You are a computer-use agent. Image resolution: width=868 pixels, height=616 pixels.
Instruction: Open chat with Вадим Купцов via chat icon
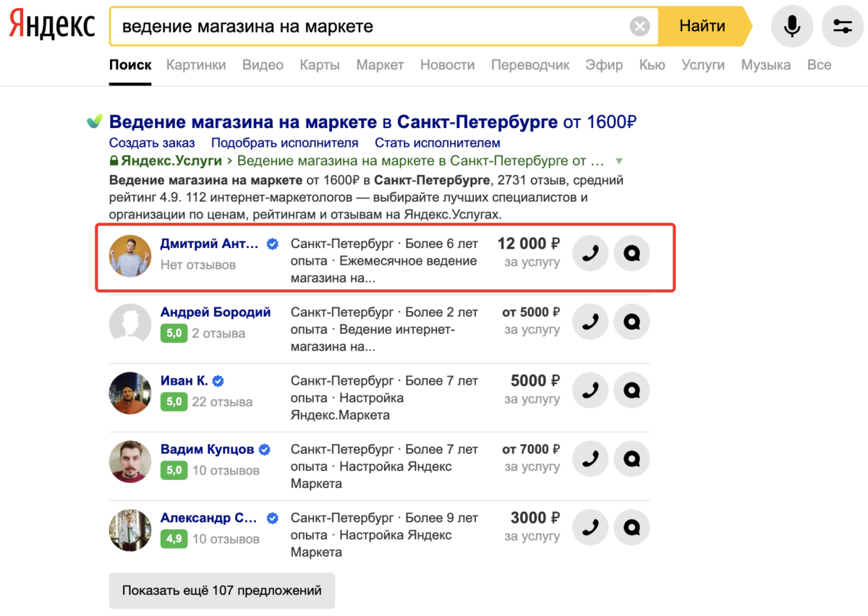coord(631,458)
